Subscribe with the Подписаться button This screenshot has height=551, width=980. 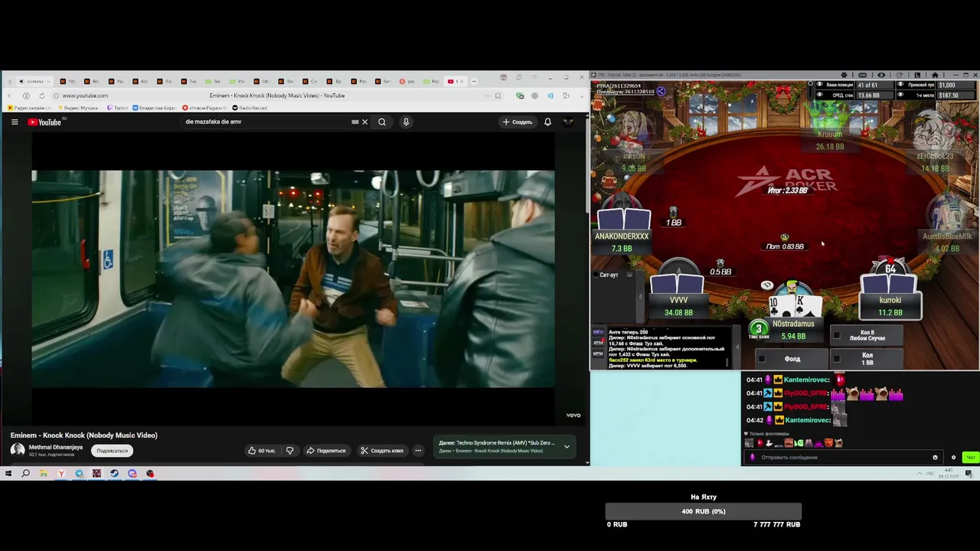pos(112,451)
